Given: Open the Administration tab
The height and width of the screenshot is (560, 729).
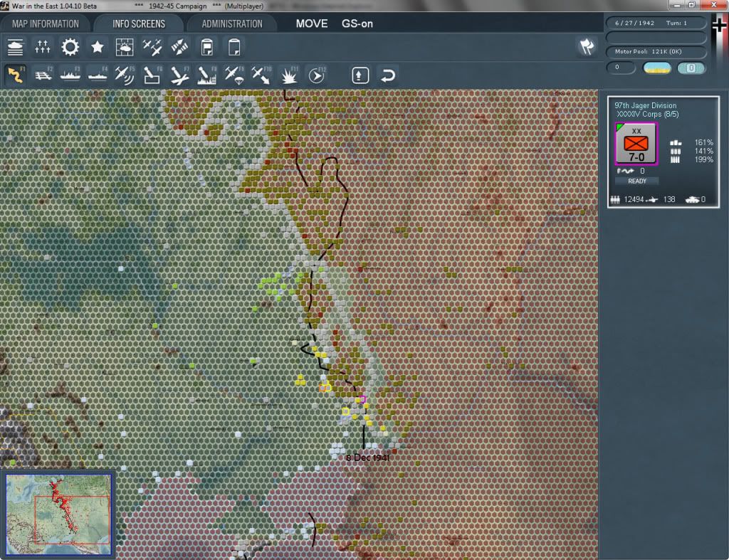Looking at the screenshot, I should pyautogui.click(x=232, y=23).
